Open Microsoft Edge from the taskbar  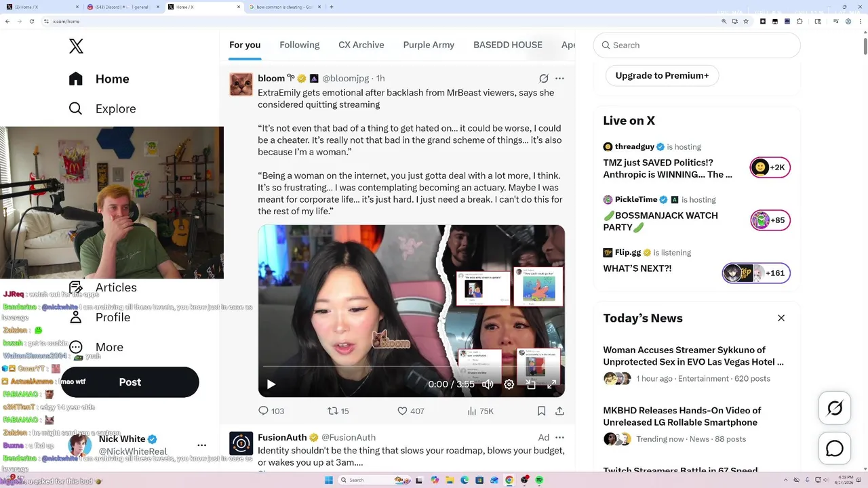[465, 480]
